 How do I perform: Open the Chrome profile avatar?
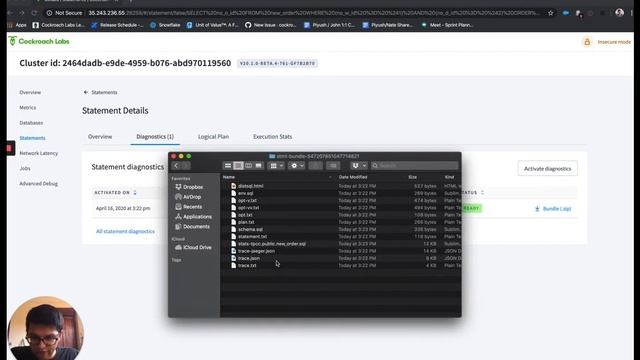pos(619,13)
